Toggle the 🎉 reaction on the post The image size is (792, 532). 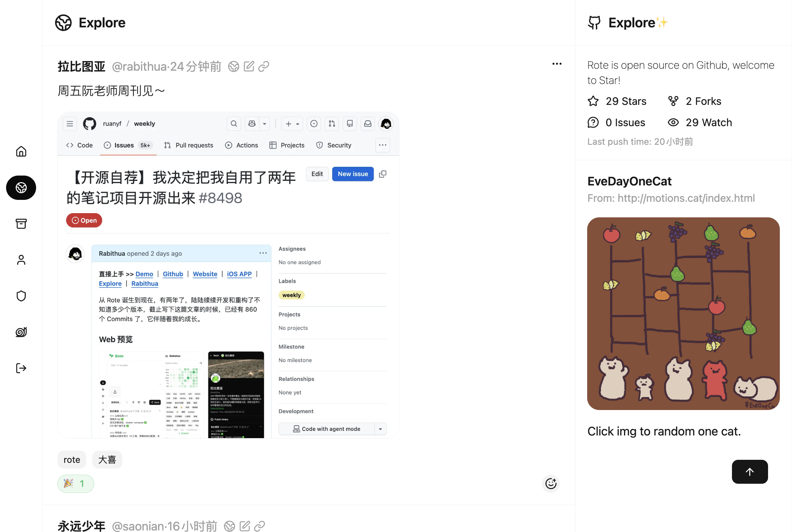point(76,483)
